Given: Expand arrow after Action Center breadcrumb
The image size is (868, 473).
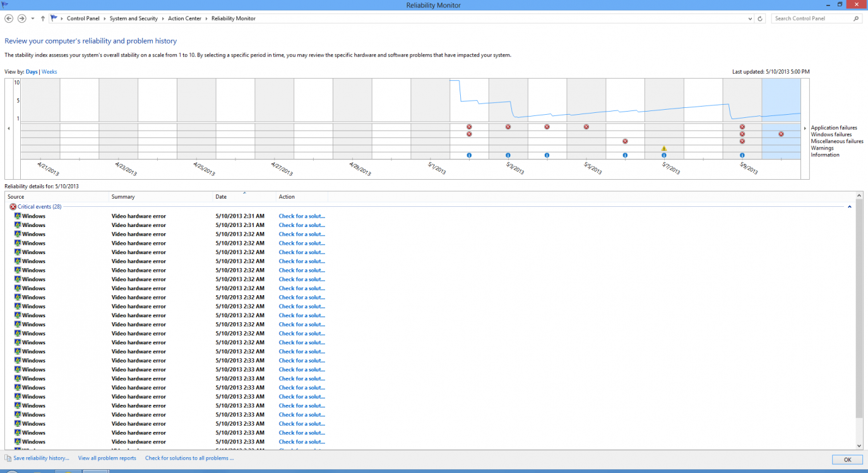Looking at the screenshot, I should pos(206,18).
